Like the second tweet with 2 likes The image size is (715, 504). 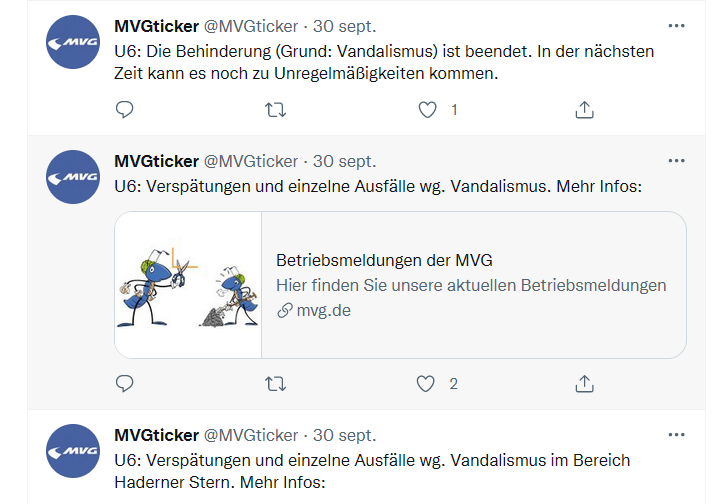point(428,383)
